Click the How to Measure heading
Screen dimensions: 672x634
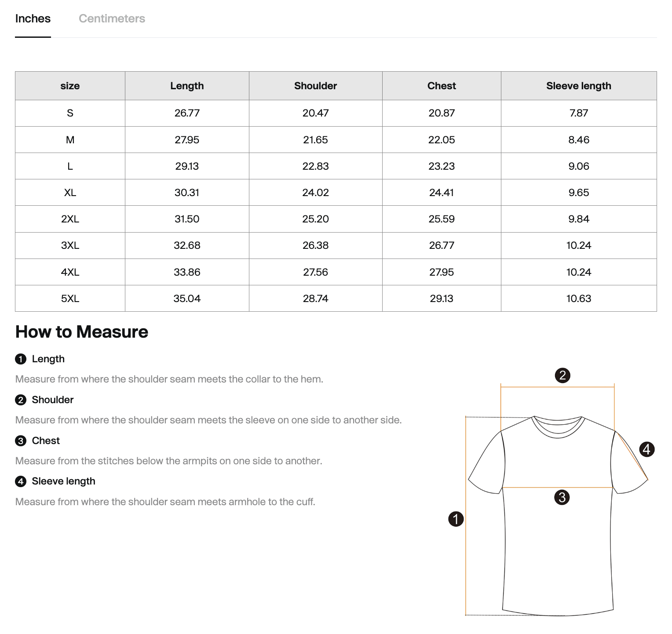pyautogui.click(x=82, y=332)
